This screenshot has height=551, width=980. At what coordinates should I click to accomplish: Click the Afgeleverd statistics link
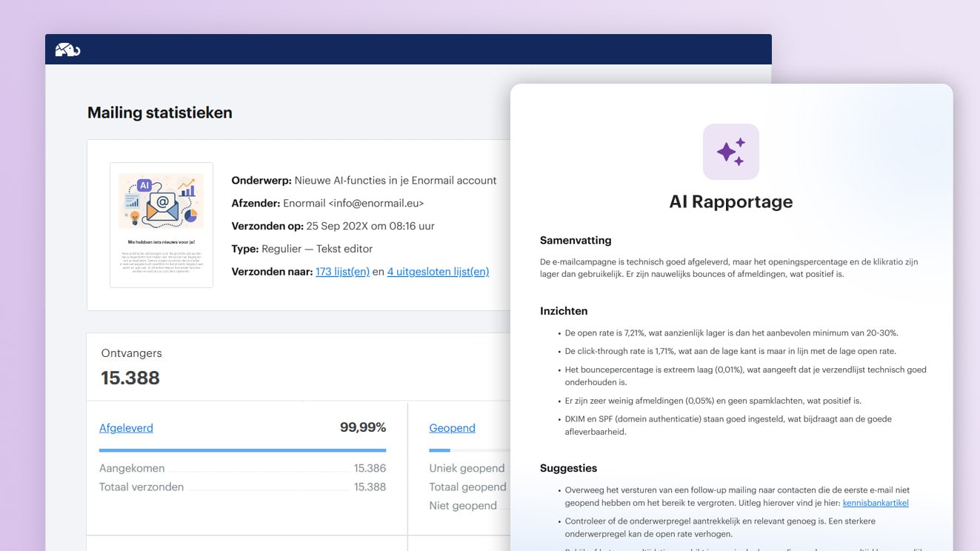click(x=126, y=428)
